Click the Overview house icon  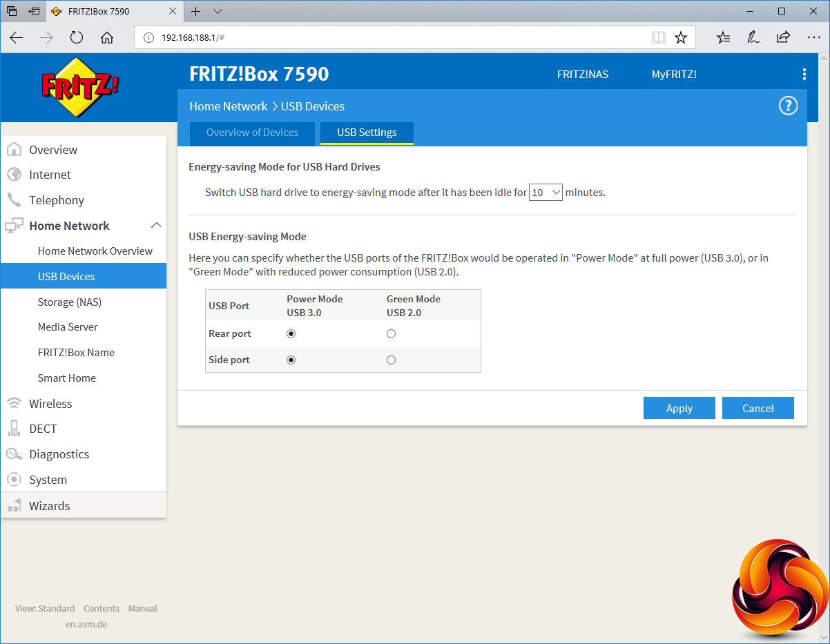click(14, 150)
